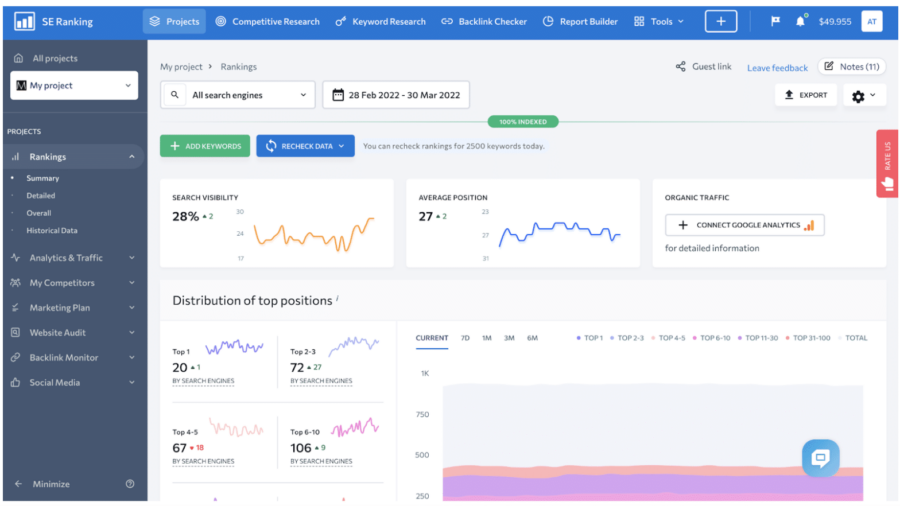Open Report Builder
Screen dimensions: 900x506
tap(580, 21)
